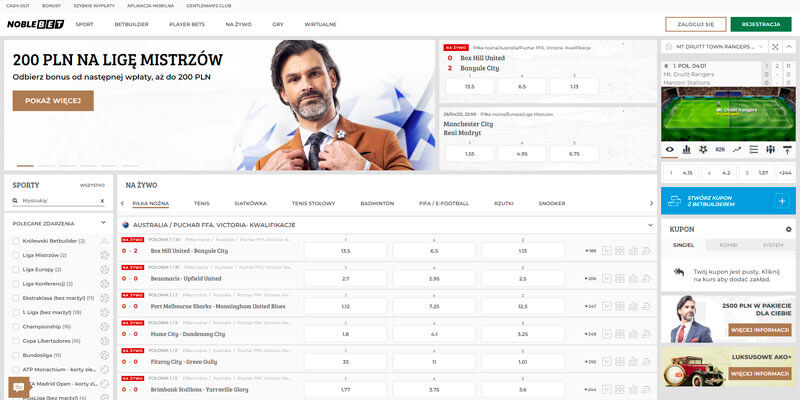Image resolution: width=800 pixels, height=400 pixels.
Task: Check the Liga Konferencji checkbox
Action: click(x=16, y=284)
